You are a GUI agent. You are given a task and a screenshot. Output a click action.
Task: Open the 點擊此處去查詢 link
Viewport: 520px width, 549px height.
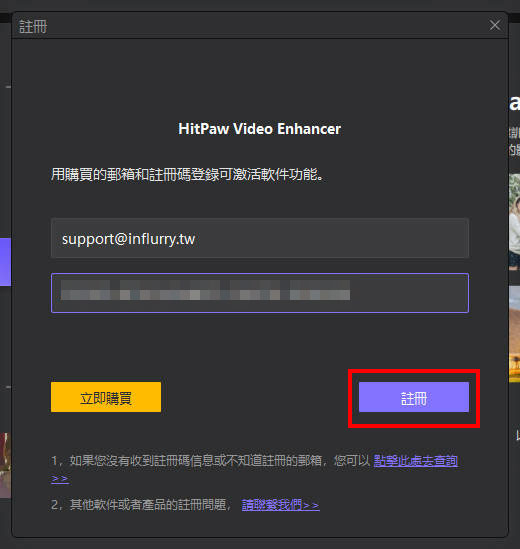[x=416, y=461]
